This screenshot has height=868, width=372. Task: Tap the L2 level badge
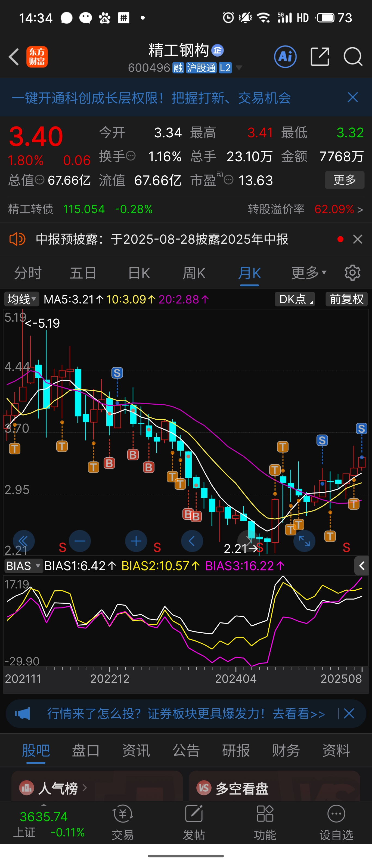225,68
